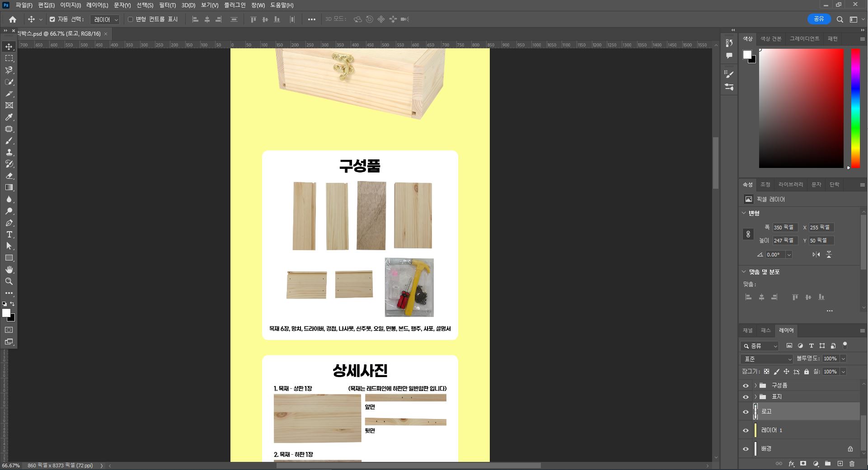
Task: Select the Type tool in toolbar
Action: (9, 234)
